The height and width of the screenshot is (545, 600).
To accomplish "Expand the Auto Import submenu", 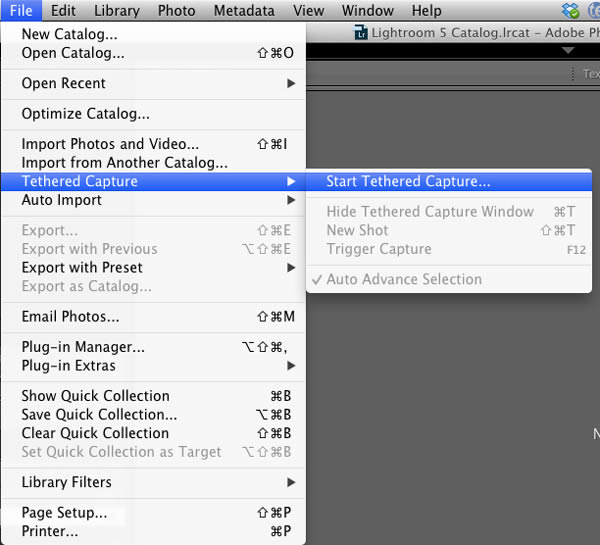I will coord(61,200).
